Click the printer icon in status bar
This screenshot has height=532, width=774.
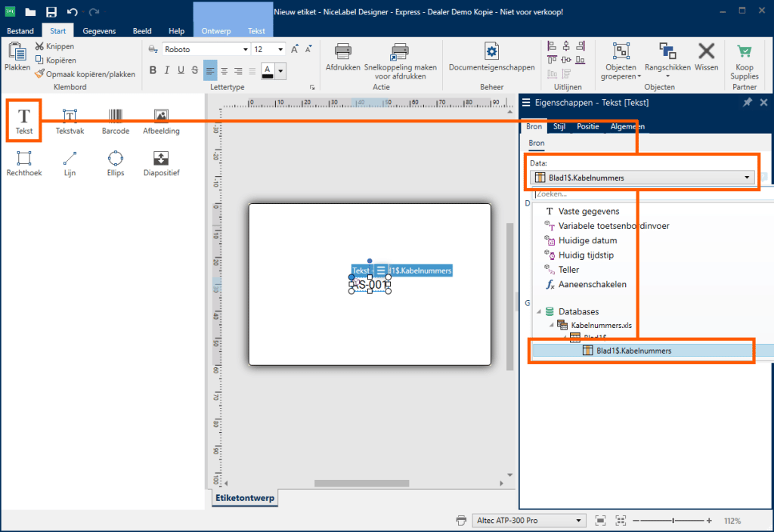point(461,520)
